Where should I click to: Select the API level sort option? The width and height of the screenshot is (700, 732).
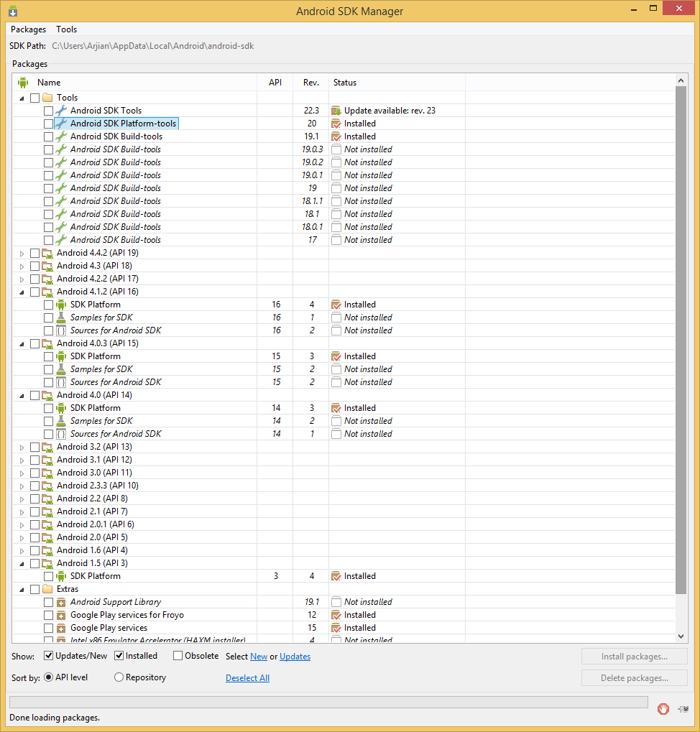pos(49,677)
